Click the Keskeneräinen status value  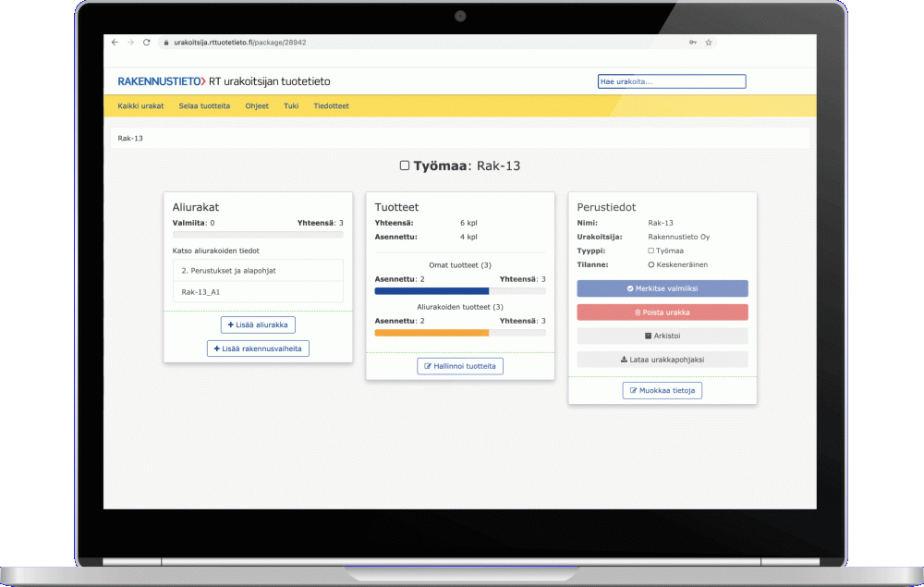coord(678,264)
